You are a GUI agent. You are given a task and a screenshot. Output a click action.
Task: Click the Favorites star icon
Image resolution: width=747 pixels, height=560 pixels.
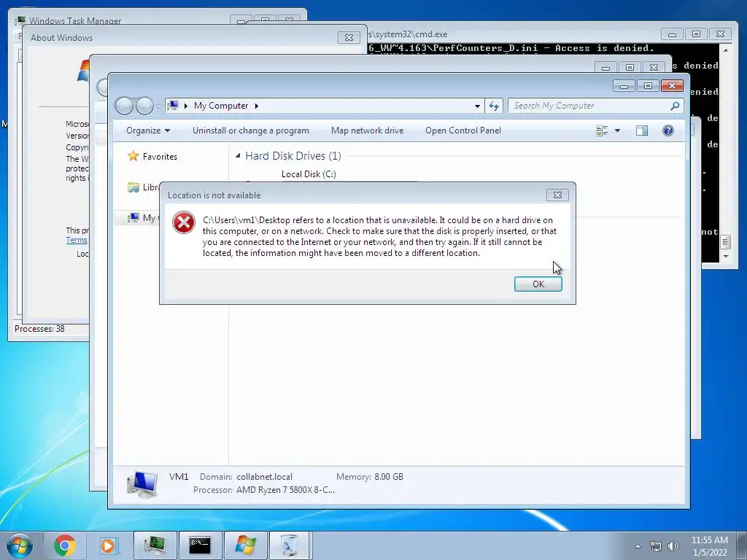point(133,156)
